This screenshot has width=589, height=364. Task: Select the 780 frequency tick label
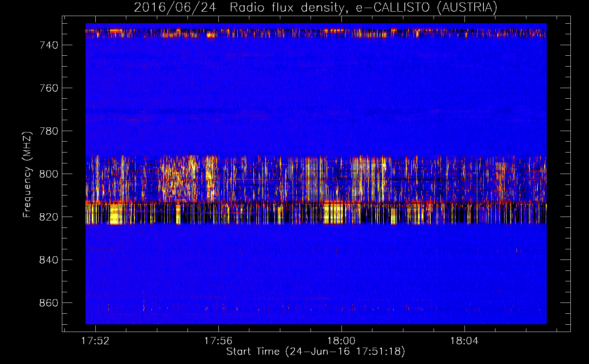click(x=49, y=131)
